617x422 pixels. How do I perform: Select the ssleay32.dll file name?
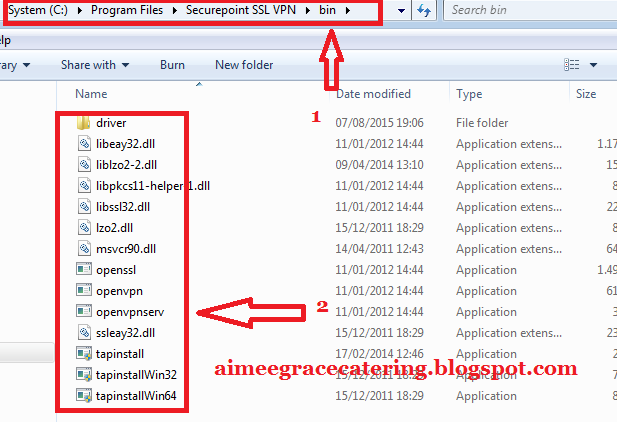[x=126, y=333]
